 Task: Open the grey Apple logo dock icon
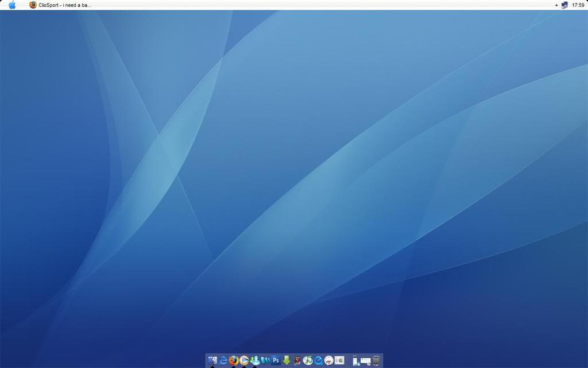click(339, 361)
